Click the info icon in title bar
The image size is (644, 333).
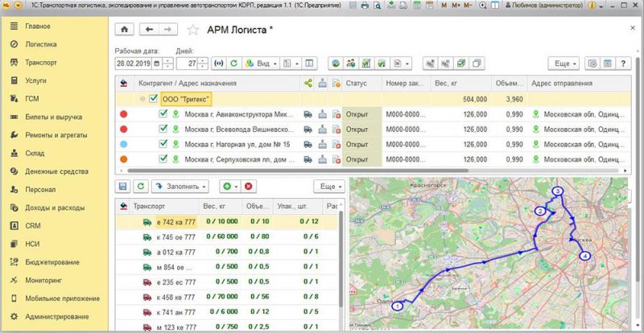pos(592,6)
